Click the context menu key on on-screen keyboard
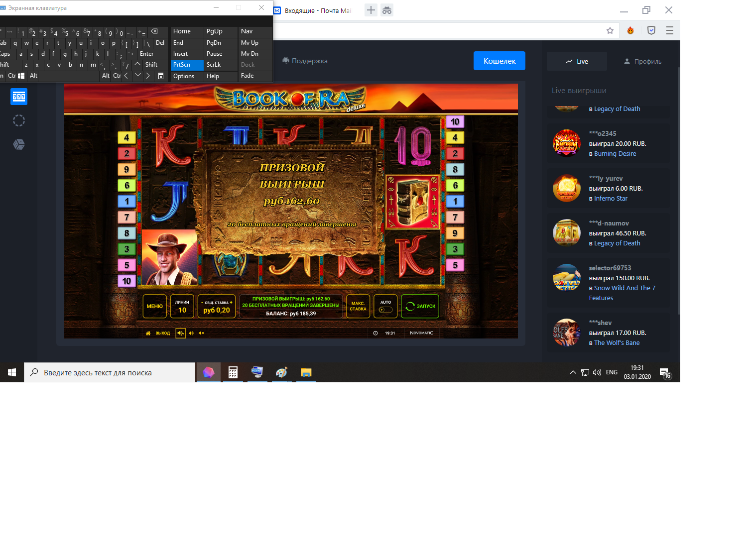 point(160,76)
